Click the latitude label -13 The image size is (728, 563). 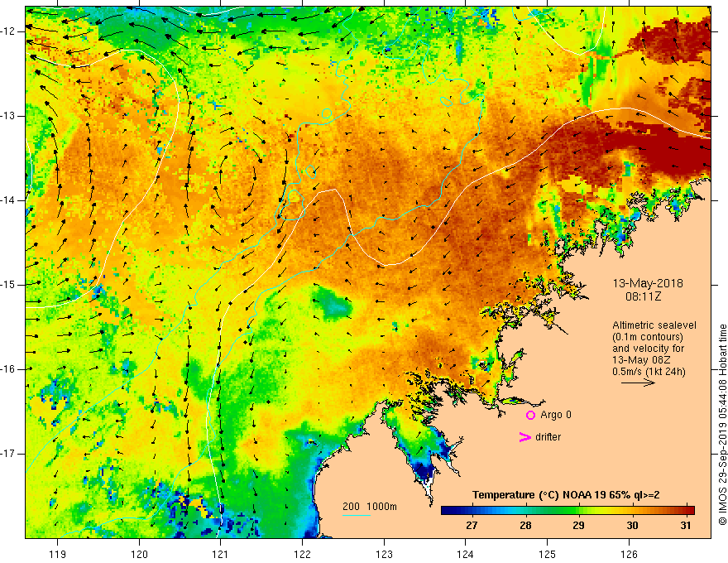pos(8,116)
